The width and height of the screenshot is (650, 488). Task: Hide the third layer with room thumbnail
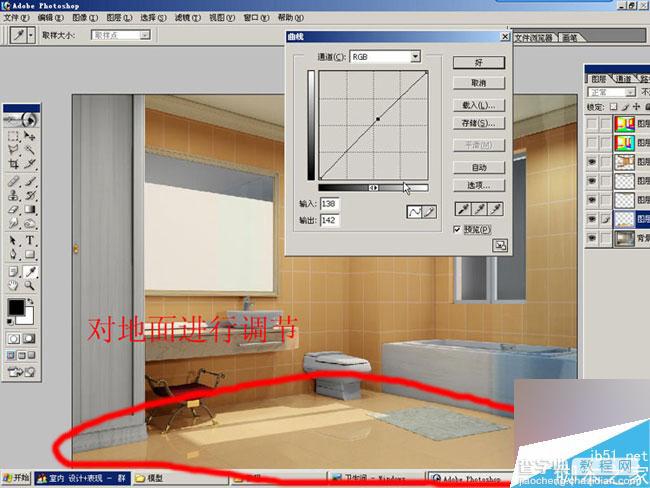pos(592,162)
